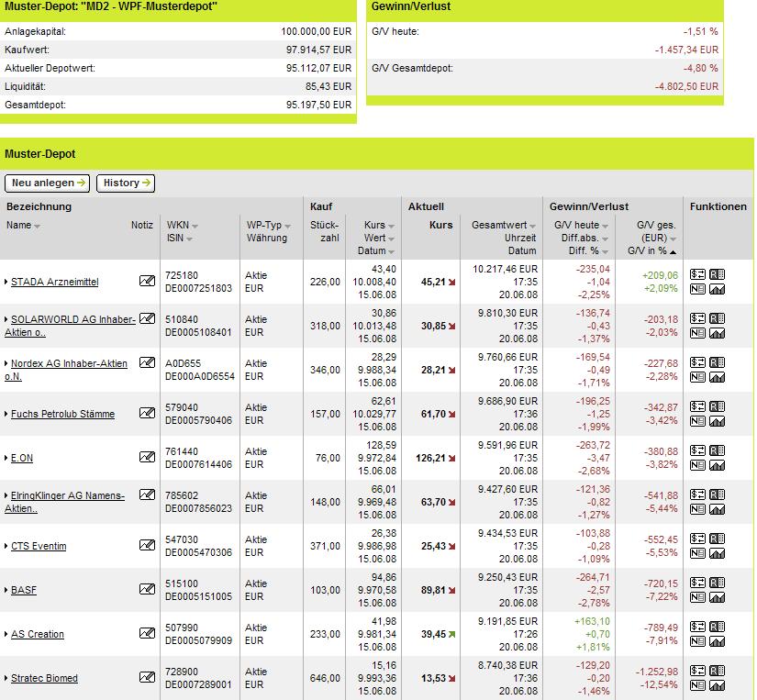Viewport: 757px width, 700px height.
Task: Sort by G/V heute column arrow
Action: click(x=605, y=226)
